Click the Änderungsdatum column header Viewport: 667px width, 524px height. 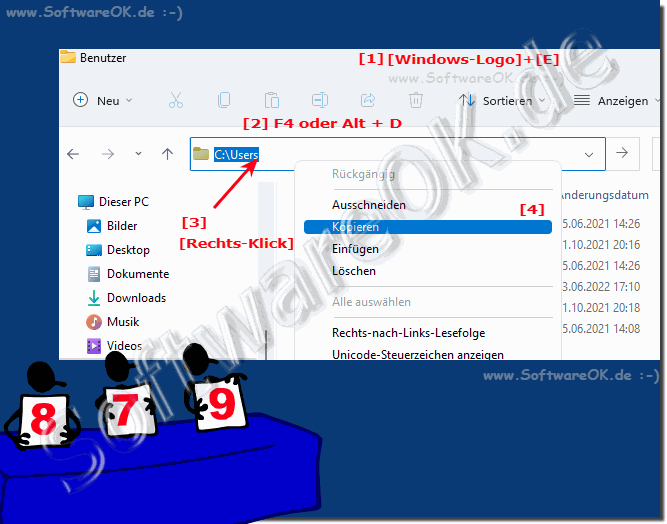tap(605, 195)
